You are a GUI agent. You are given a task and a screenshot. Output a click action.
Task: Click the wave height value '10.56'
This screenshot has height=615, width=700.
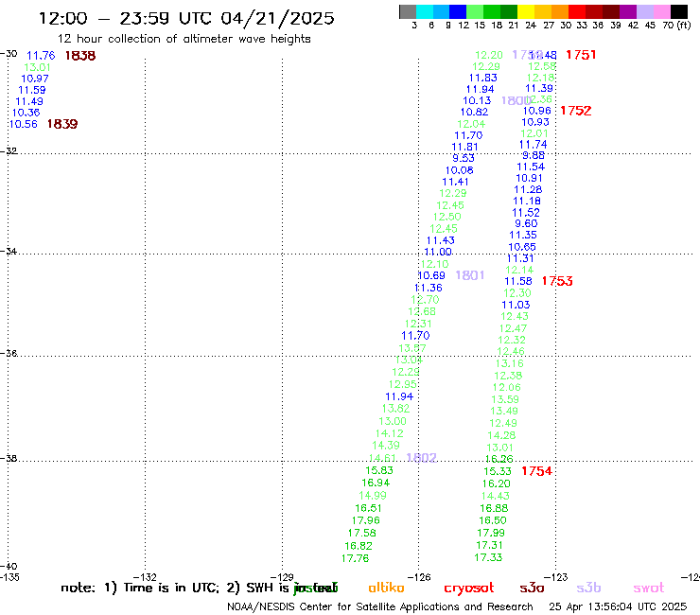point(24,124)
